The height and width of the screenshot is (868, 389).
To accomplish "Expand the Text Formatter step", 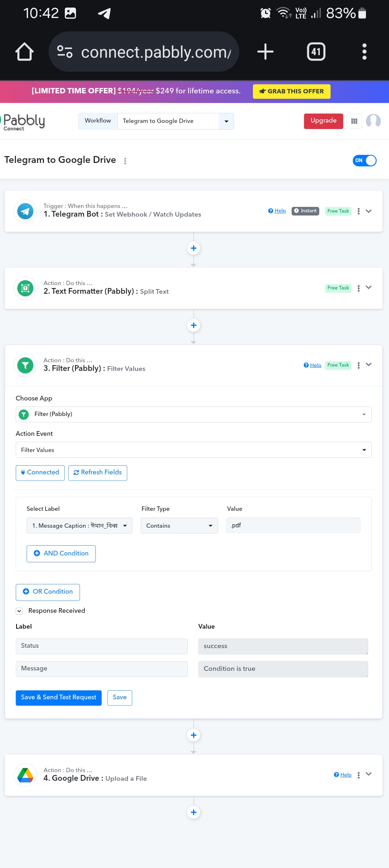I will [x=368, y=288].
